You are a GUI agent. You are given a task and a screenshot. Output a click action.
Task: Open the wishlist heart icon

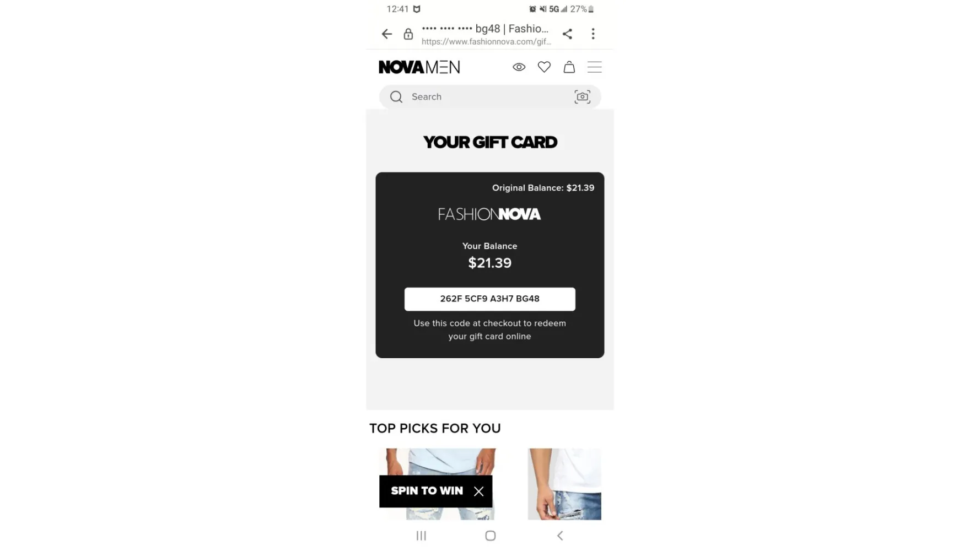point(544,67)
